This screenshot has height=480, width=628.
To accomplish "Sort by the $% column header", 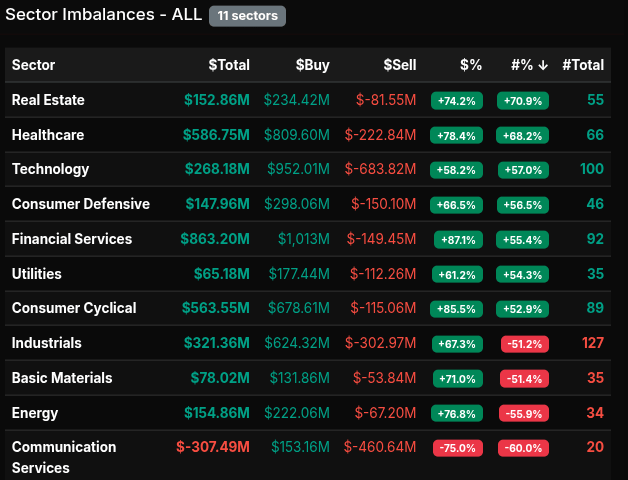I will point(470,65).
